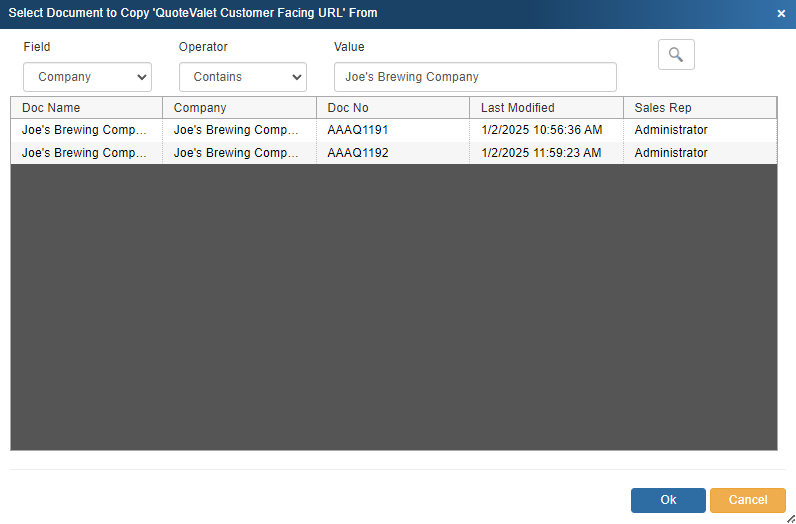Confirm selection with the Ok button
The image size is (796, 524).
(668, 500)
